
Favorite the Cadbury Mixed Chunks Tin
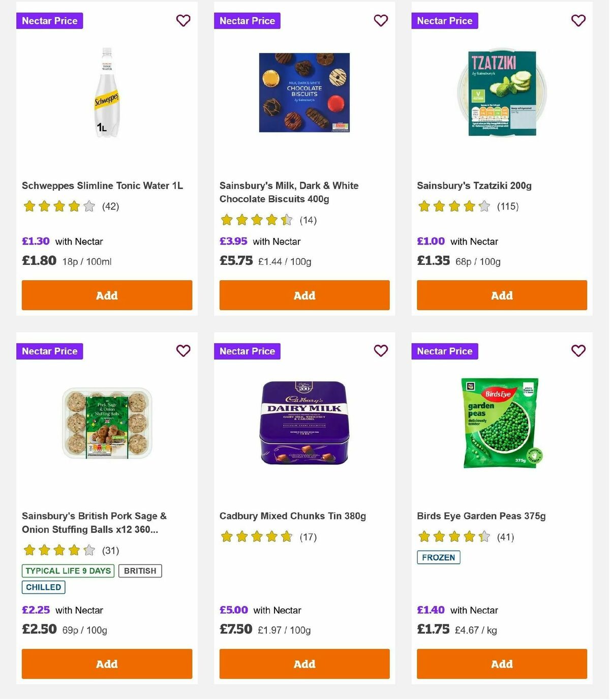click(381, 351)
